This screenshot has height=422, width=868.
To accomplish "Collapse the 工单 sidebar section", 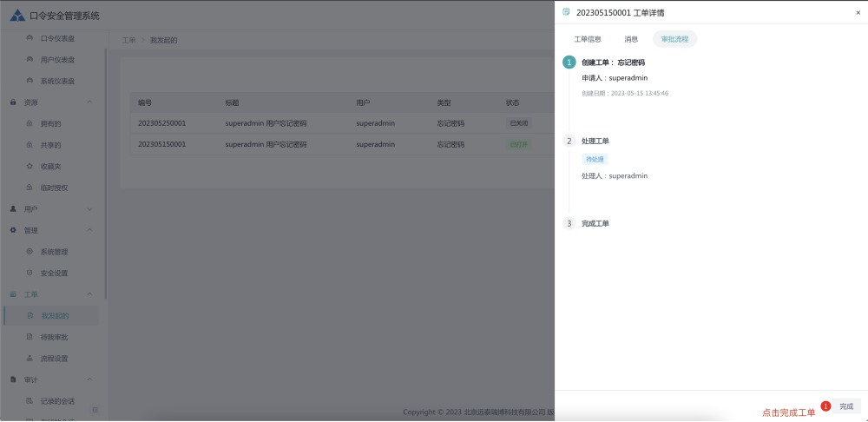I will click(x=89, y=294).
